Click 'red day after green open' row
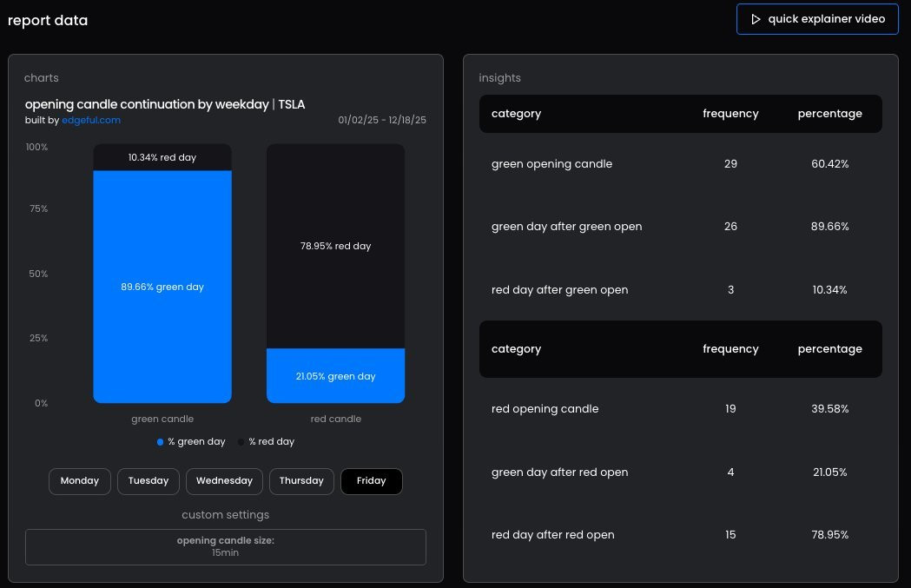The image size is (911, 588). (x=680, y=290)
